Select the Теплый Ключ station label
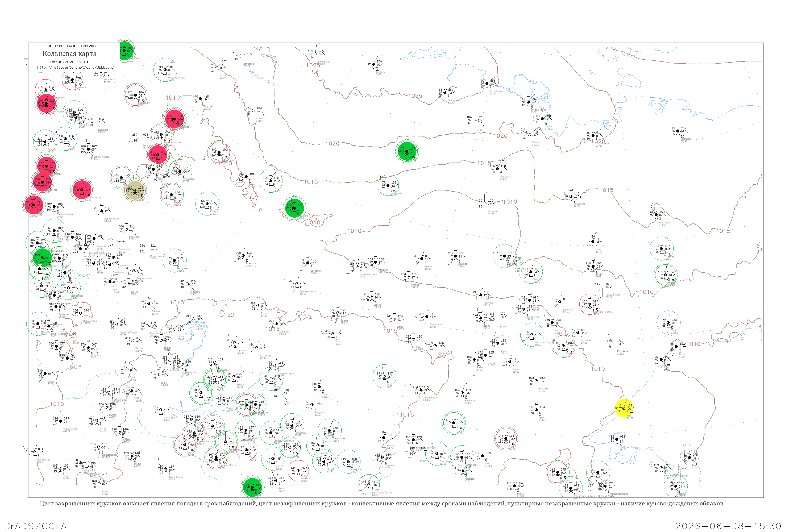 613,295
